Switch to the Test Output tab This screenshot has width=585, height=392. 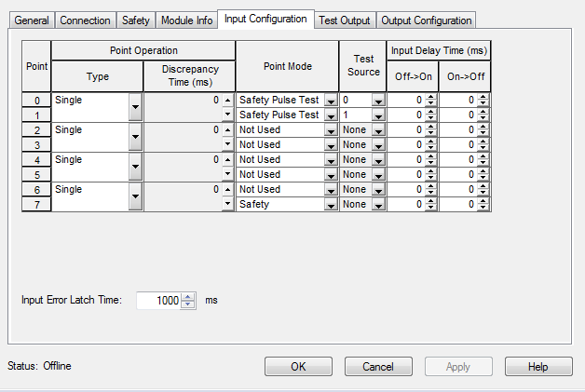click(x=344, y=20)
